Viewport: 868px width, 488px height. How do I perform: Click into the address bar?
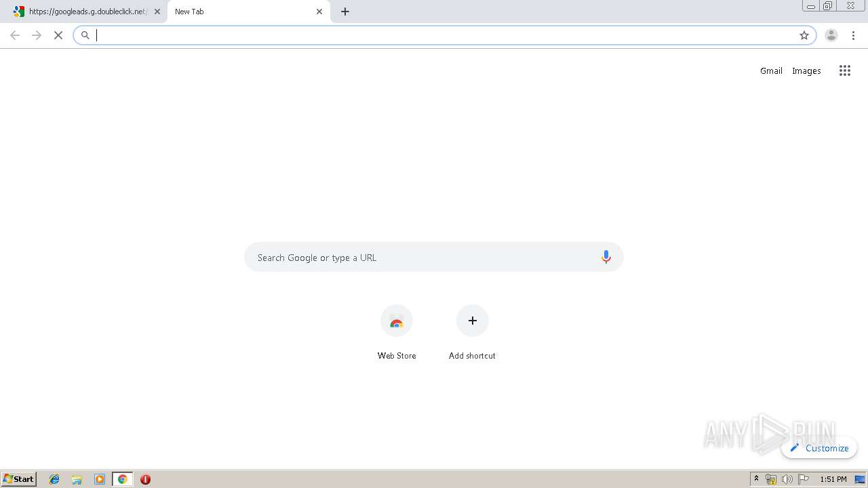444,35
